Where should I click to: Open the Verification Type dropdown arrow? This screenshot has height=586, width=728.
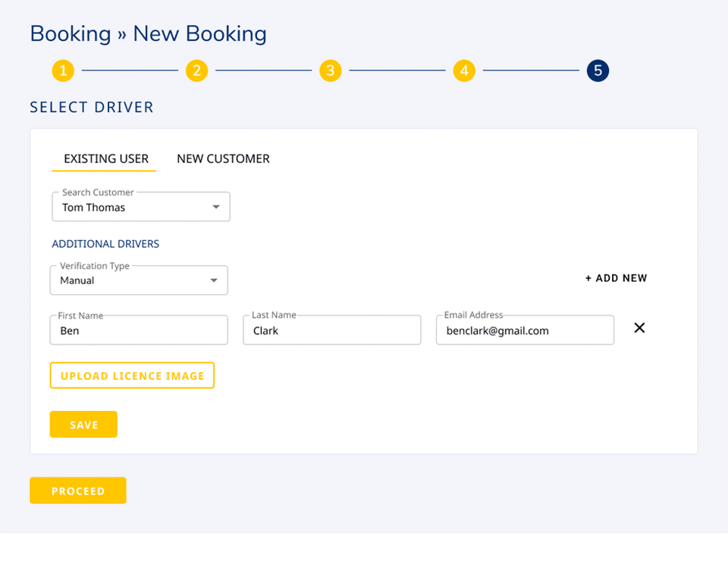click(214, 280)
